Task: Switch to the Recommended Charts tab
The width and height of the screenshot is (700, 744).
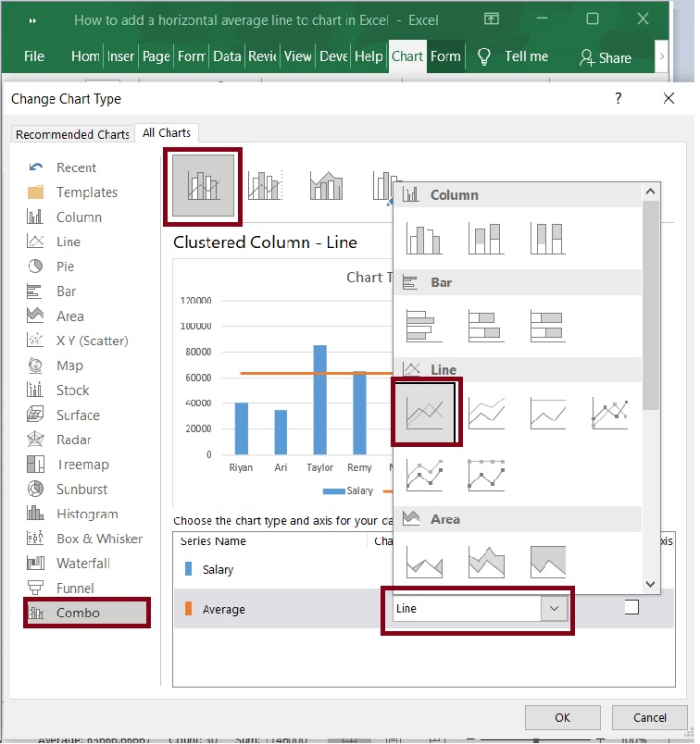Action: click(73, 134)
